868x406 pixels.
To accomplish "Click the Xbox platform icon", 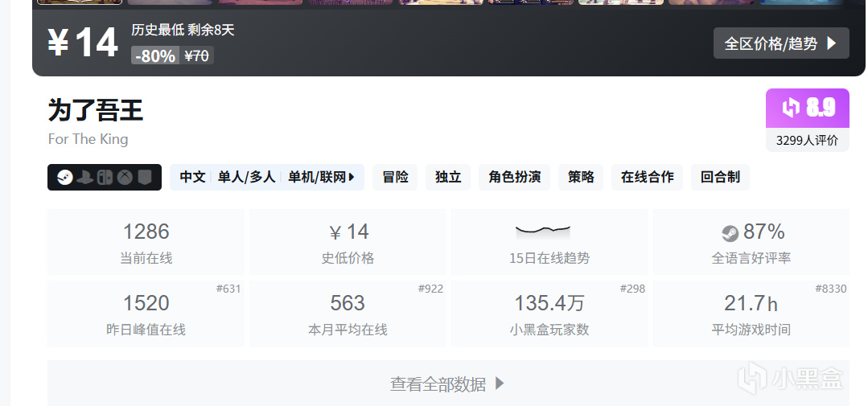I will pos(125,178).
